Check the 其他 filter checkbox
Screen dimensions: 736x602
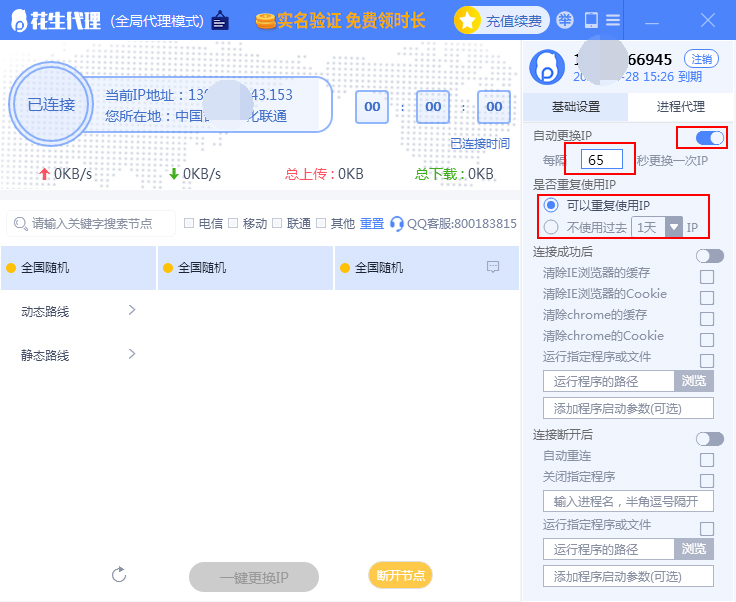(x=321, y=223)
